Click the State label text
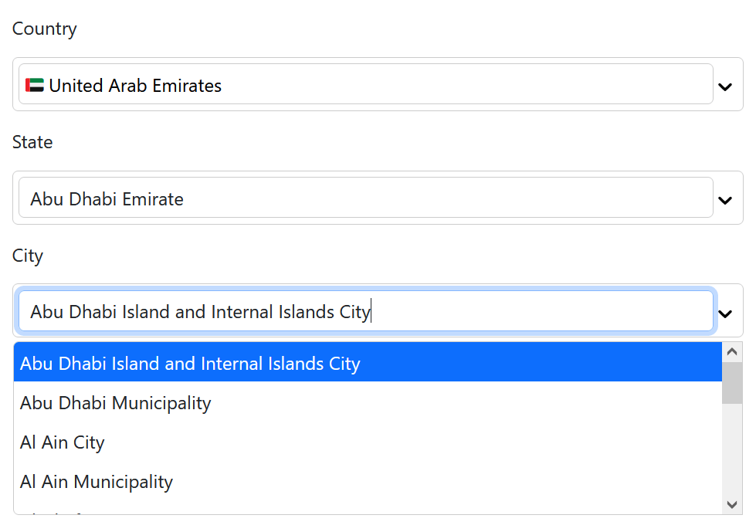Screen dimensions: 756x532 click(32, 142)
